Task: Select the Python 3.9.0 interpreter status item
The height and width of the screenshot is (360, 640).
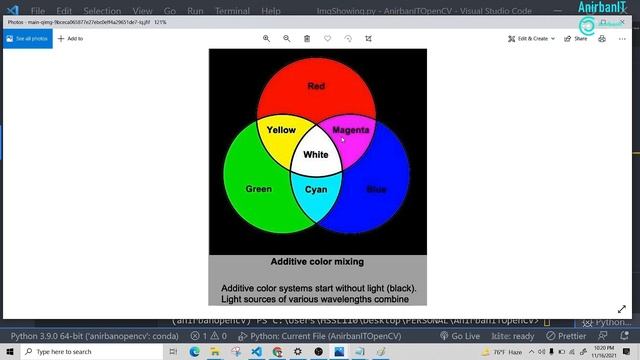Action: pos(94,336)
